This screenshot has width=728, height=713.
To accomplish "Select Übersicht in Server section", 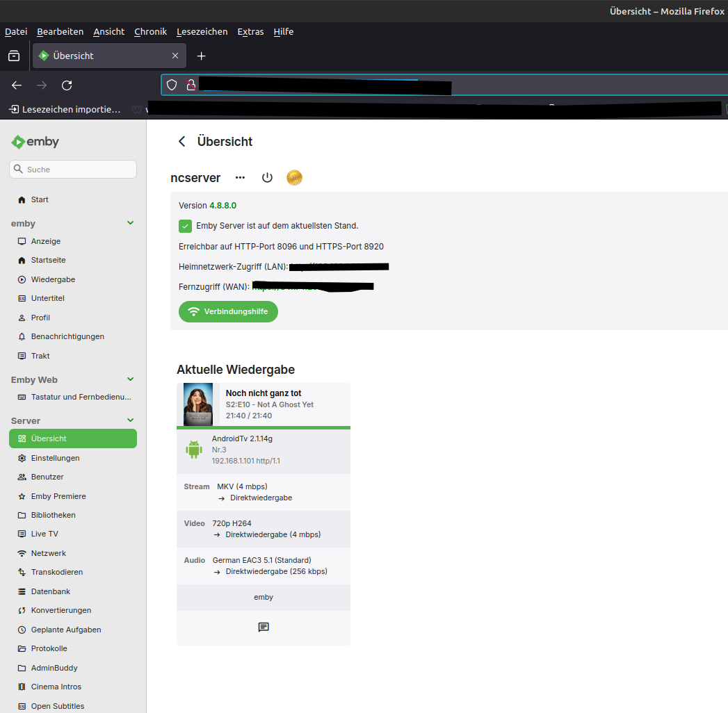I will click(73, 439).
